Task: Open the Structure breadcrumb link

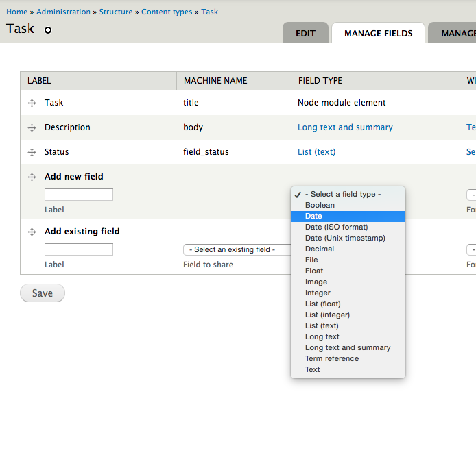Action: (x=116, y=12)
